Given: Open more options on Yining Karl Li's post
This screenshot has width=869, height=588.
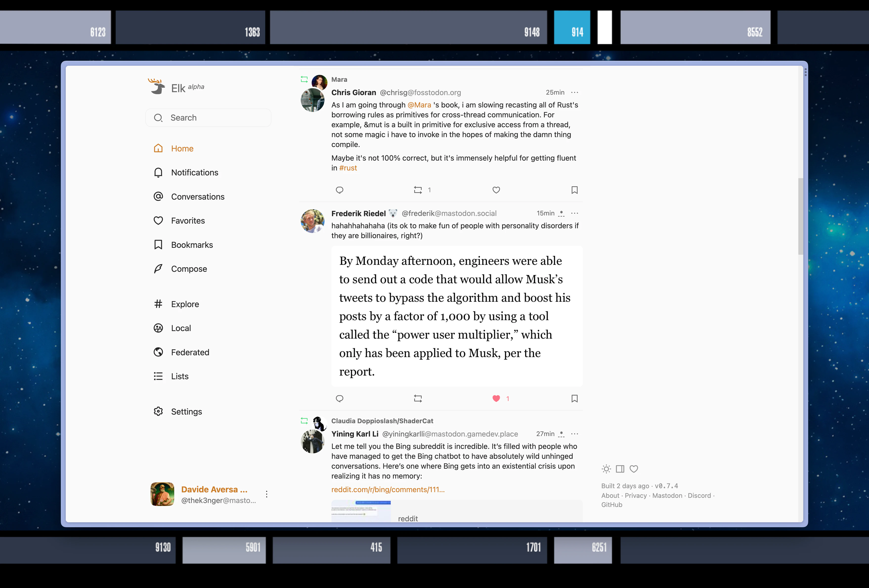Looking at the screenshot, I should point(575,434).
